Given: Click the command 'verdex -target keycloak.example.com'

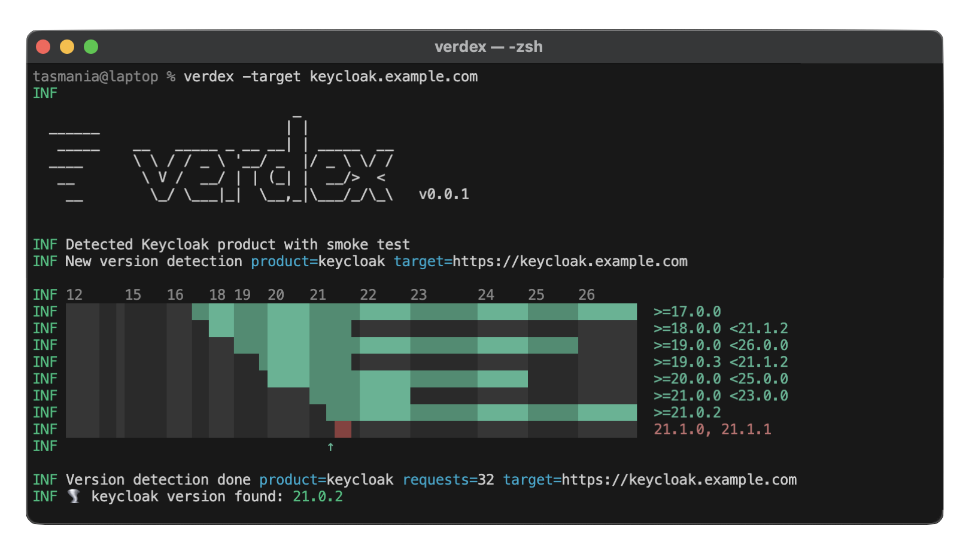Looking at the screenshot, I should [x=330, y=77].
